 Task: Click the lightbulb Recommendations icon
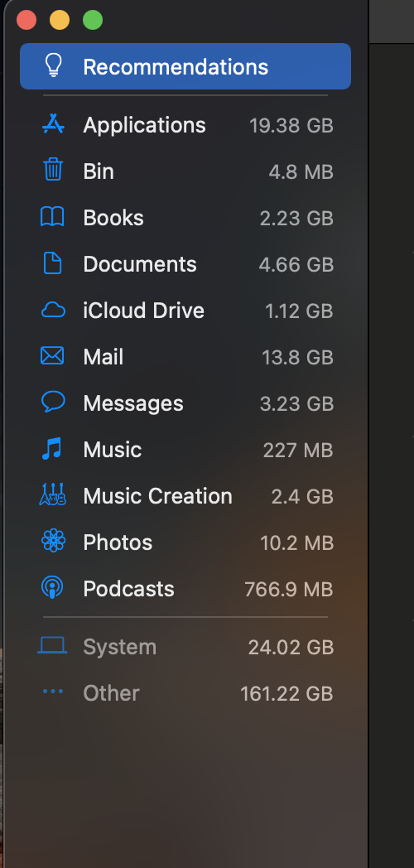(x=53, y=66)
